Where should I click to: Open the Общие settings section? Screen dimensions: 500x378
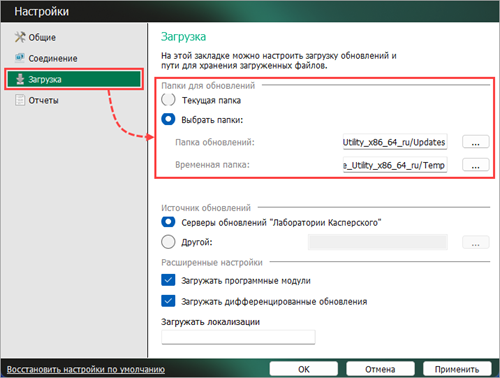pyautogui.click(x=42, y=37)
